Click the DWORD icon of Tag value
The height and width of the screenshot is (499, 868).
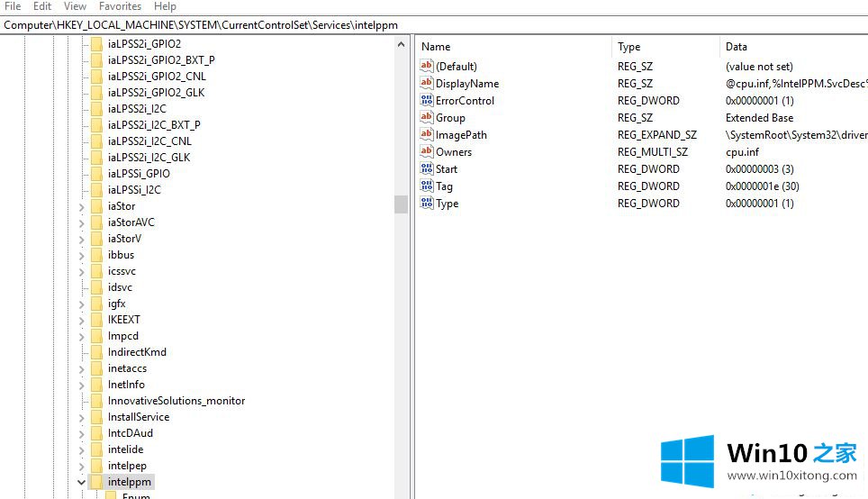point(426,186)
